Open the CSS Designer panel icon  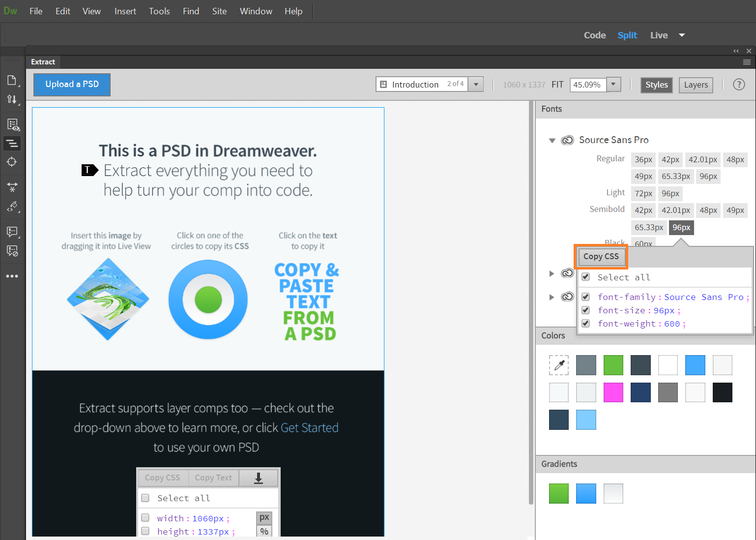click(12, 124)
